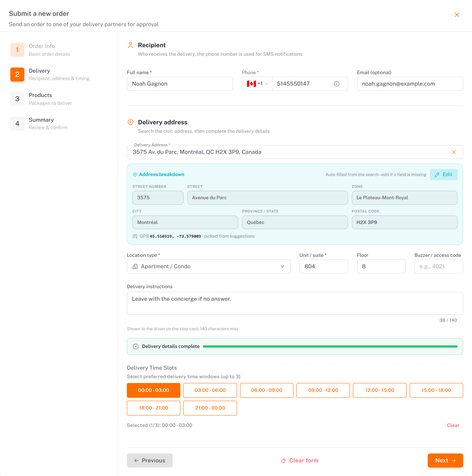Close the new order dialog
Image resolution: width=472 pixels, height=476 pixels.
(457, 15)
